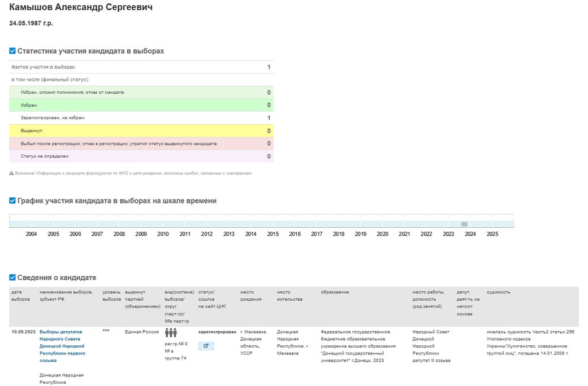588x386 pixels.
Task: Click the 'Зарегистрирован, не избран' row
Action: (141, 118)
